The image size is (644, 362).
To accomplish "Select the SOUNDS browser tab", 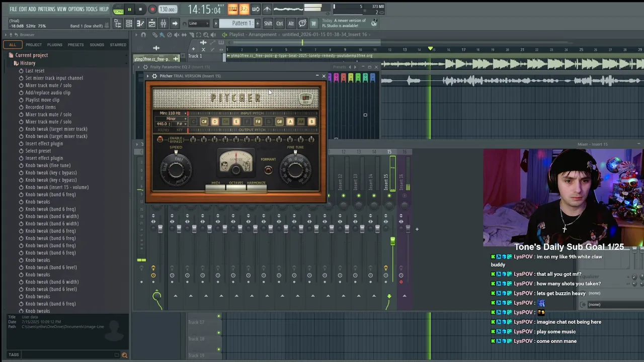I will pos(97,45).
